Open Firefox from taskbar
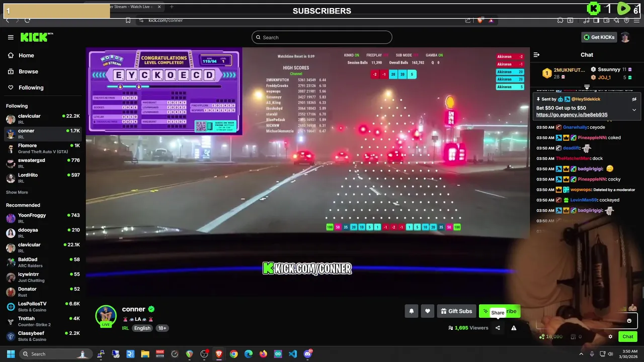The image size is (644, 362). click(263, 354)
